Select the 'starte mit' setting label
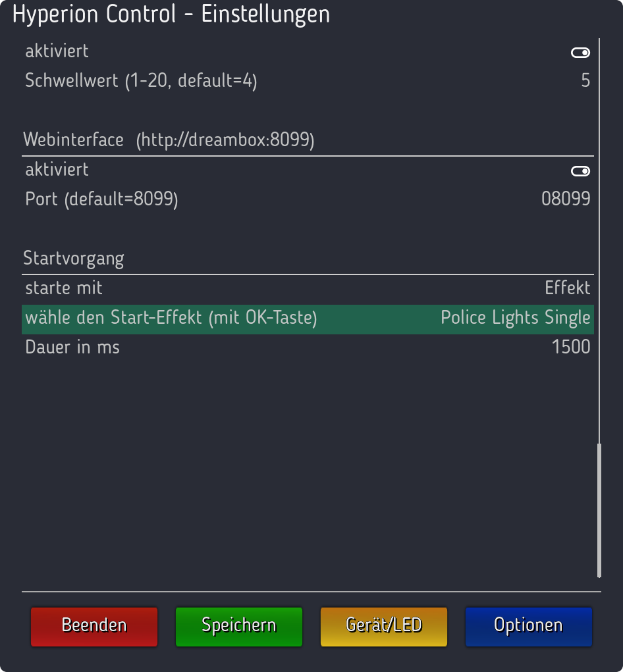Viewport: 623px width, 672px height. pyautogui.click(x=64, y=288)
